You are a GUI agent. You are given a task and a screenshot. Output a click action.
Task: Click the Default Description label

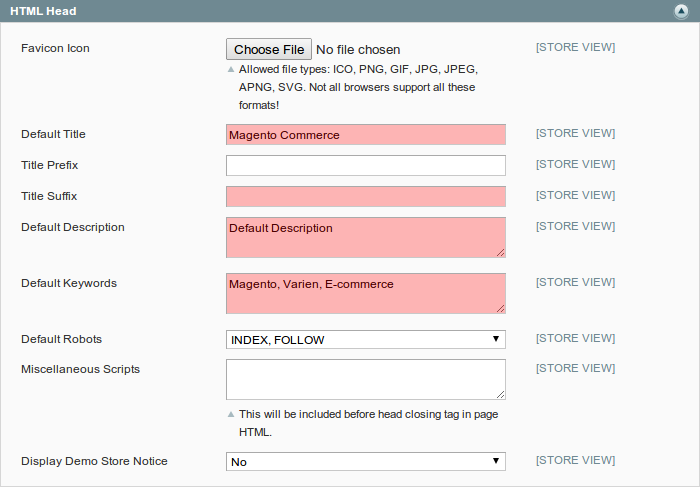(x=73, y=227)
